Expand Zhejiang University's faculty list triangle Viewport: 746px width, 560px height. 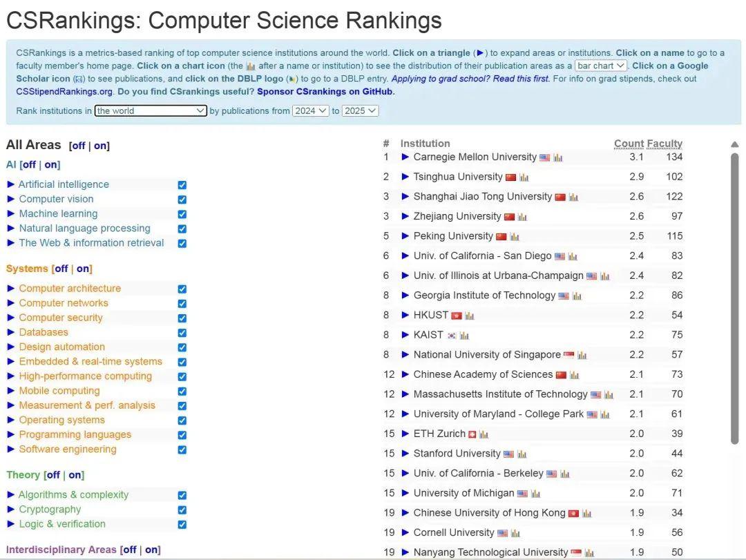click(x=405, y=216)
